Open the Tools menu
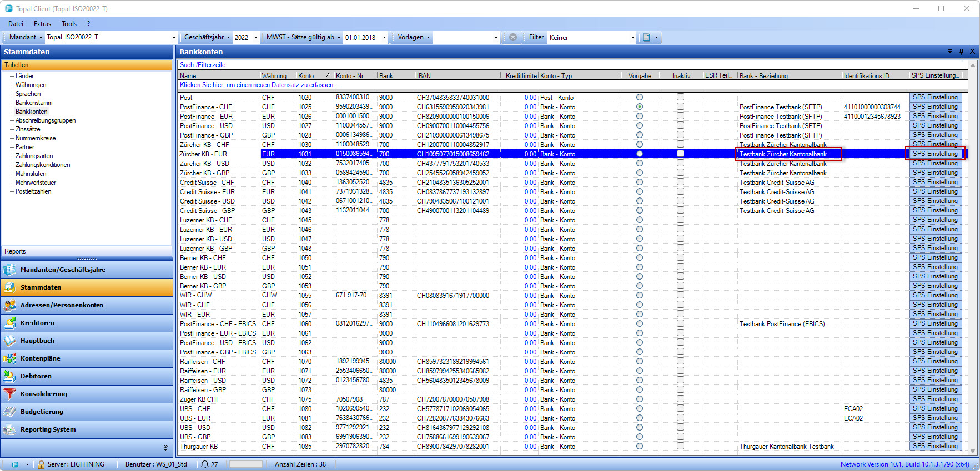The height and width of the screenshot is (471, 980). pos(69,24)
